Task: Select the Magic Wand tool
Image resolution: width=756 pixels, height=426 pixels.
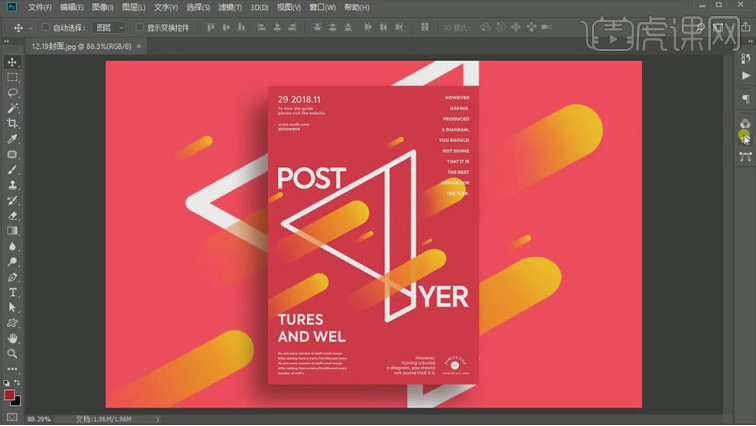Action: coord(12,108)
